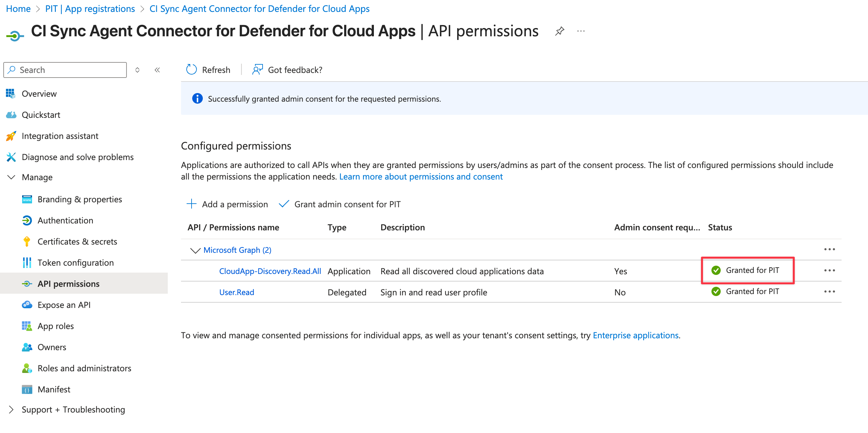Open the ellipsis menu next to the title pin
Screen dimensions: 868x433
581,31
